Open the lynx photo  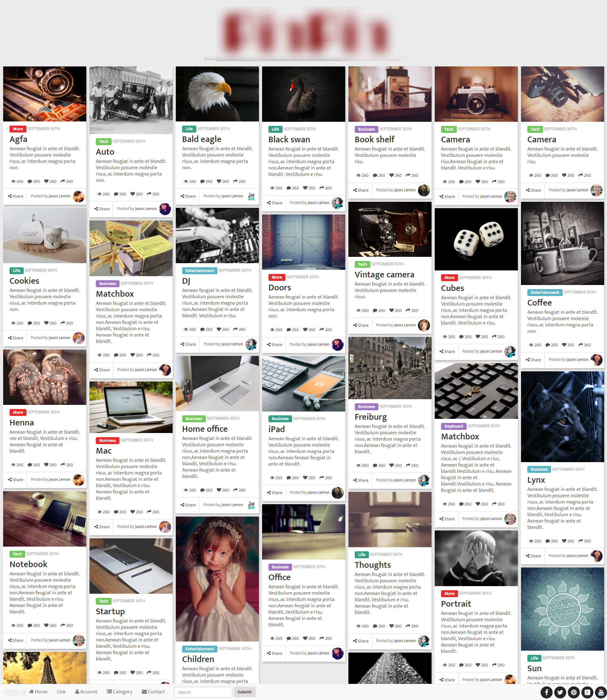562,416
